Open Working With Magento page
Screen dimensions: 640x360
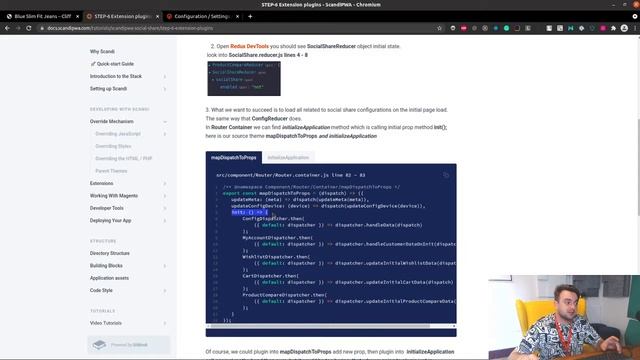coord(113,196)
